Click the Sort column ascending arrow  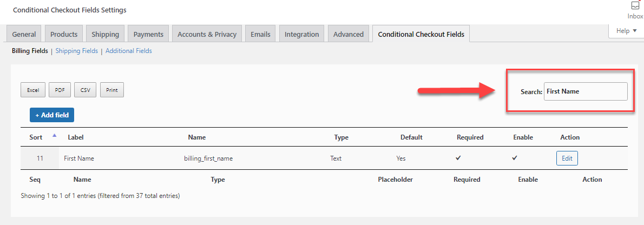[54, 136]
